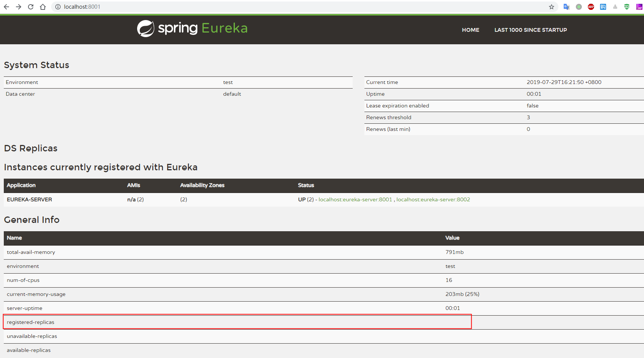Reload the Eureka dashboard page
The height and width of the screenshot is (358, 644).
31,7
